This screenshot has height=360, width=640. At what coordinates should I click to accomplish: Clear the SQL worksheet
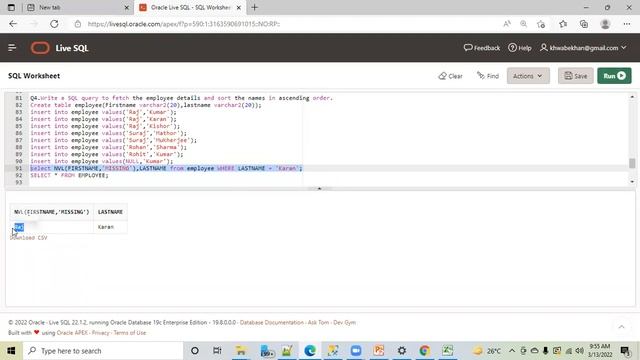[450, 76]
